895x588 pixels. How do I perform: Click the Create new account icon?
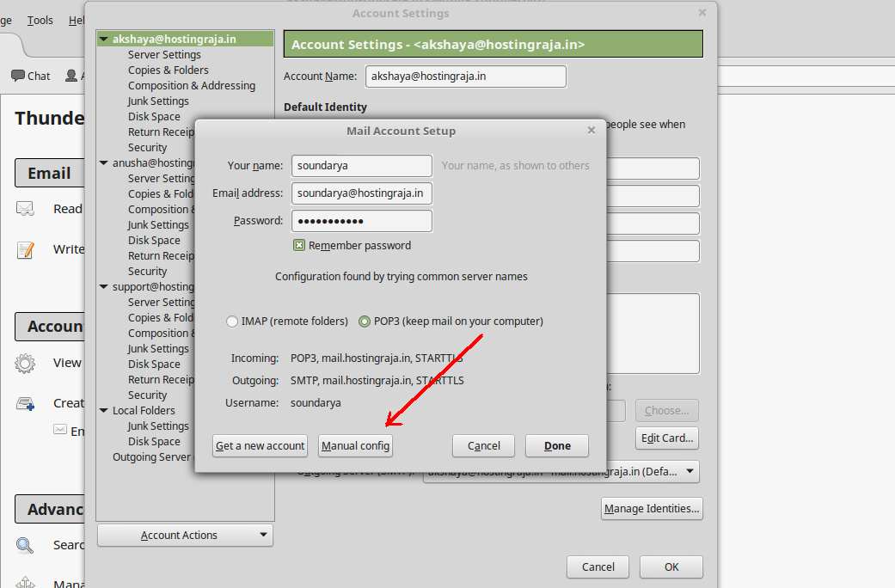(x=25, y=404)
